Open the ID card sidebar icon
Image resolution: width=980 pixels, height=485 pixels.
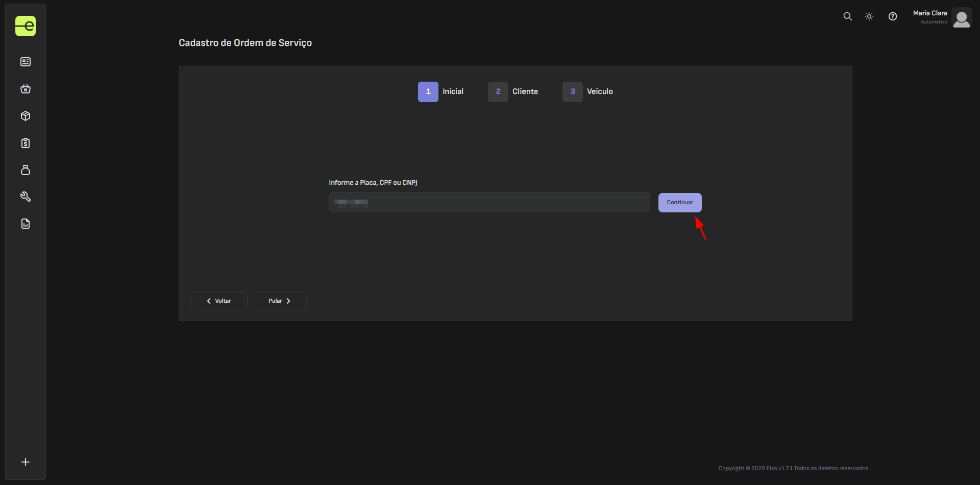(x=26, y=62)
